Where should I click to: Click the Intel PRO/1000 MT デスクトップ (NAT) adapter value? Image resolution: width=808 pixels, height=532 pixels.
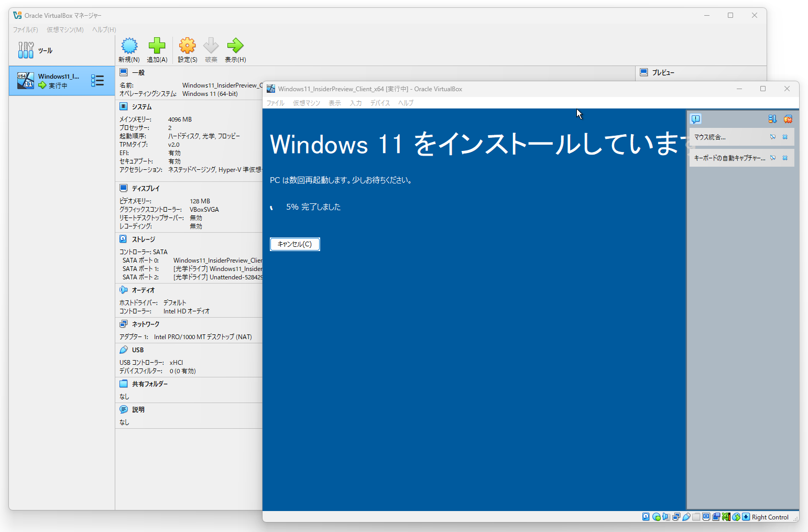203,337
